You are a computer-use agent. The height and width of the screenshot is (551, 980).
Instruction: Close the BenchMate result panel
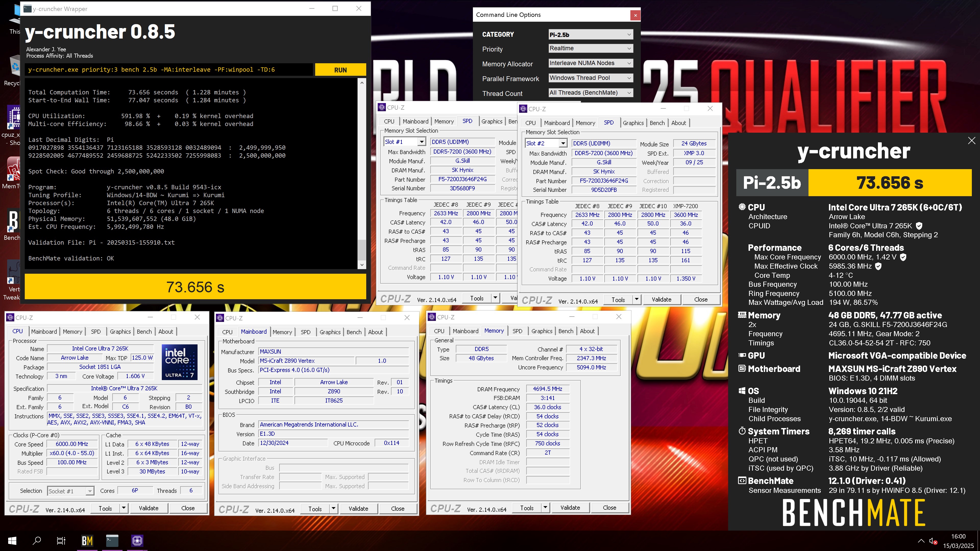click(x=971, y=141)
